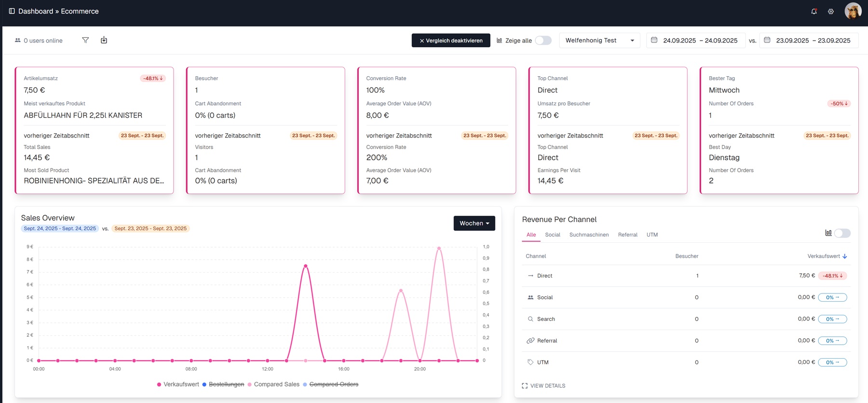Enable the Zeige alle toggle
Image resolution: width=868 pixels, height=403 pixels.
pos(543,41)
